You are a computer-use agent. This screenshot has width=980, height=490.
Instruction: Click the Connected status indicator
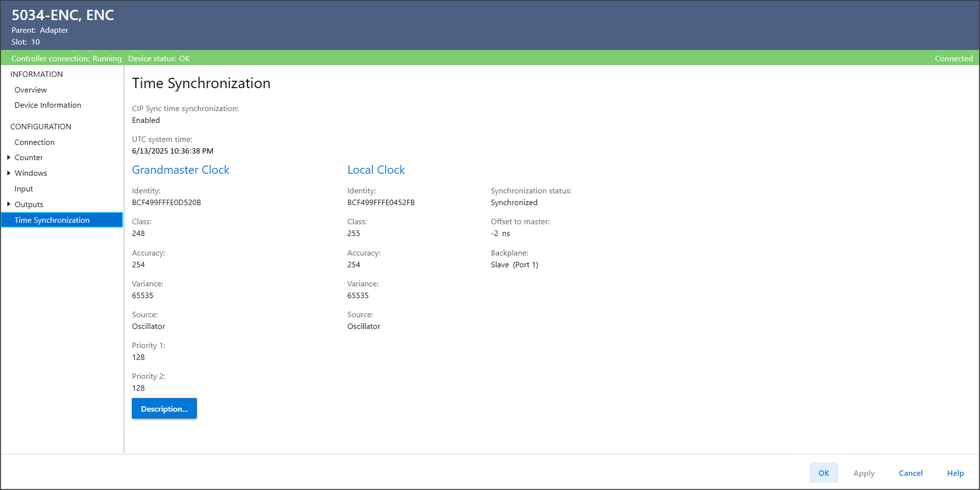[953, 58]
